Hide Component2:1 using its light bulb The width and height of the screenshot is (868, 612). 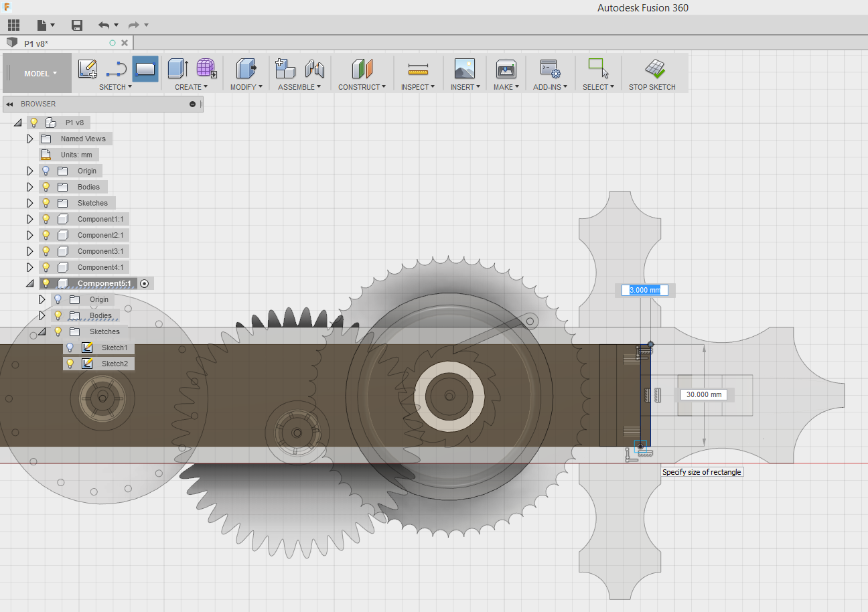(x=46, y=235)
